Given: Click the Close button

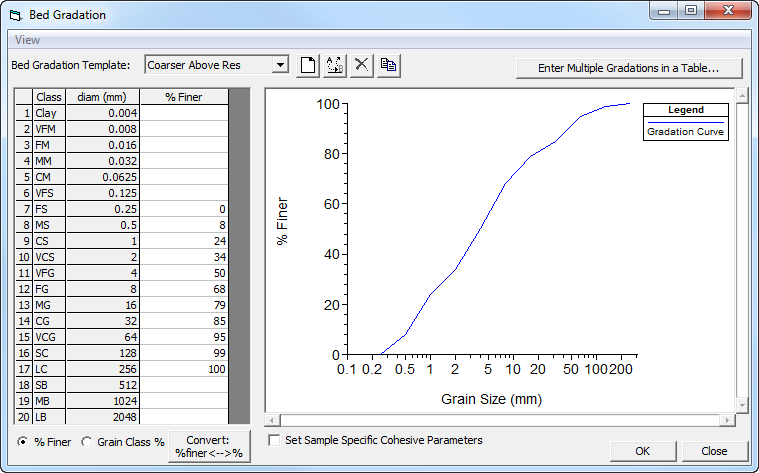Looking at the screenshot, I should (x=714, y=451).
